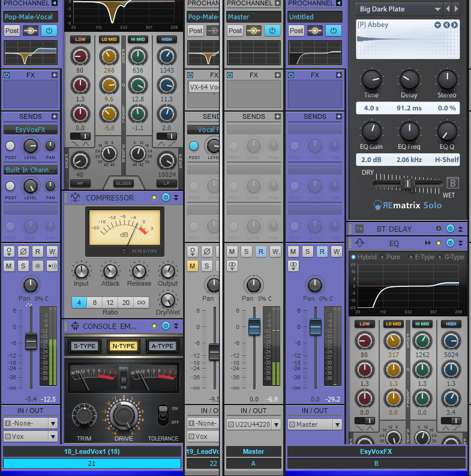Image resolution: width=471 pixels, height=476 pixels.
Task: Toggle input monitor on 18_LeadVox1 track
Action: tap(52, 266)
